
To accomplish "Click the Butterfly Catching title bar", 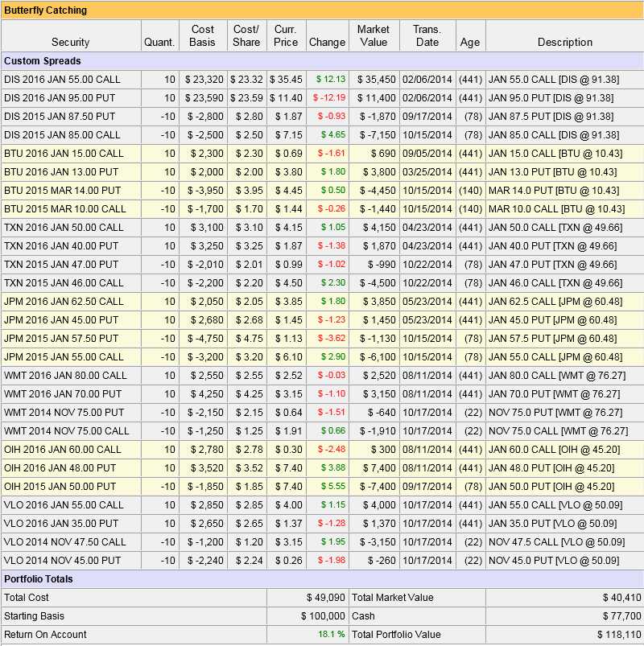I will pyautogui.click(x=46, y=10).
